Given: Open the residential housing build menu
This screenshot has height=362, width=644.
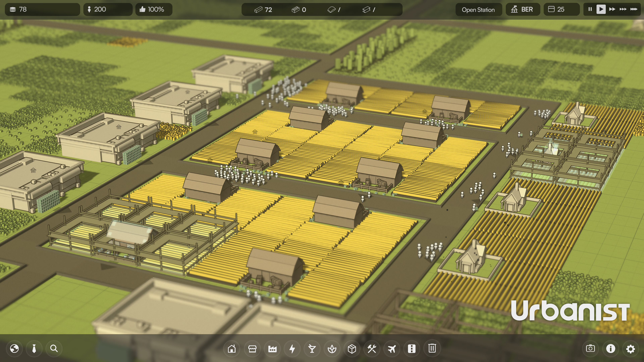Looking at the screenshot, I should coord(232,349).
